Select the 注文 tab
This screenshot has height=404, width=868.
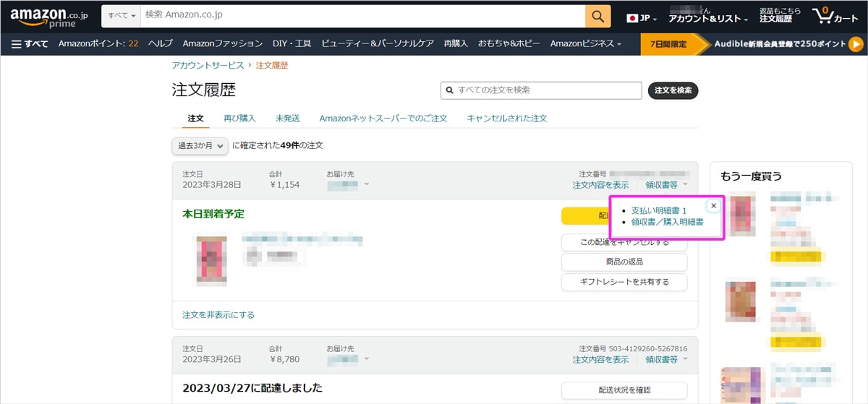tap(196, 118)
